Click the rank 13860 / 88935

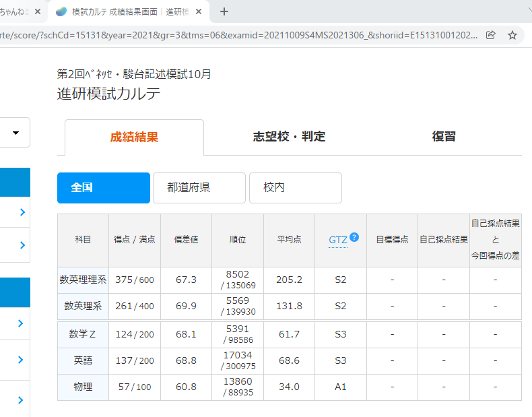(238, 387)
